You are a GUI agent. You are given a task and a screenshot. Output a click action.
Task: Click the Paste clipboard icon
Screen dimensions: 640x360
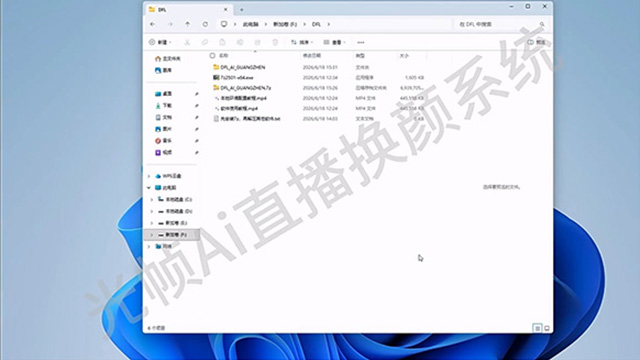(x=222, y=42)
